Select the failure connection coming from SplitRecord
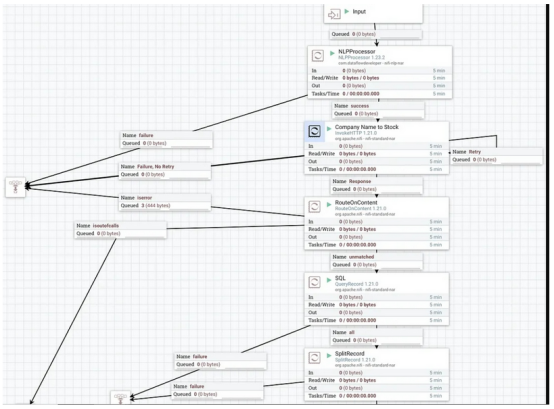Screen dimensions: 554x409 [x=218, y=391]
